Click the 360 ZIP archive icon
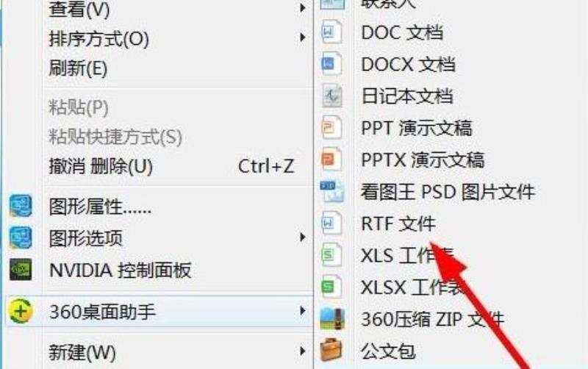The image size is (588, 369). tap(332, 319)
